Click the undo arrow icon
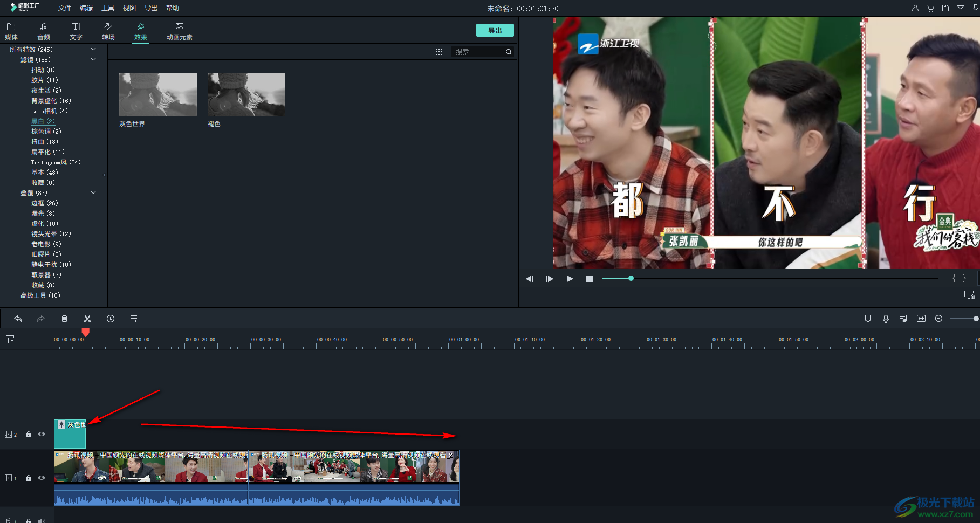980x523 pixels. pos(18,319)
